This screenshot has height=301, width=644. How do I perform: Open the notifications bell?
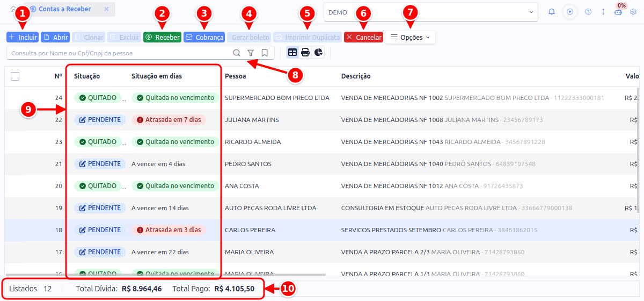click(552, 12)
